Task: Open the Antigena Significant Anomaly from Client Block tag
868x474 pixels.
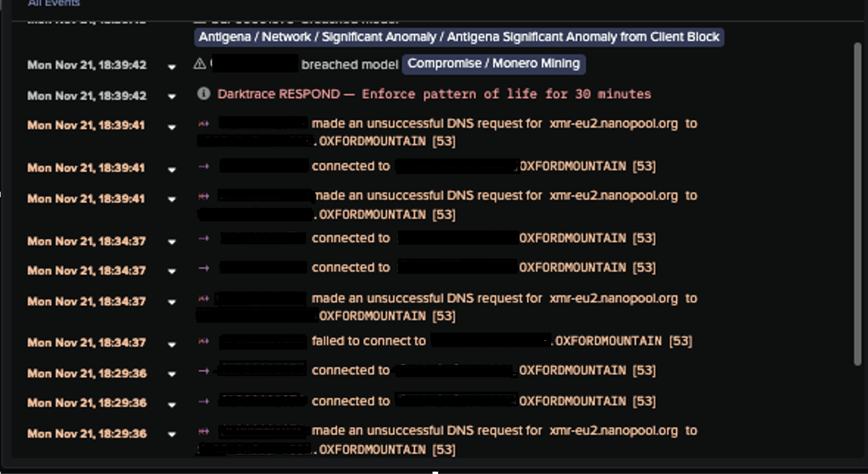Action: pyautogui.click(x=459, y=37)
